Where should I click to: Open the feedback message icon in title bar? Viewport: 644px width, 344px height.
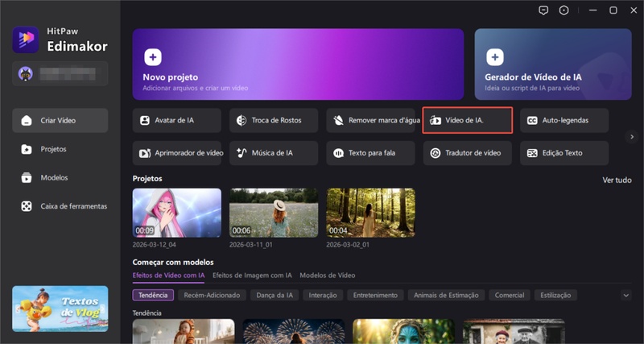[543, 10]
